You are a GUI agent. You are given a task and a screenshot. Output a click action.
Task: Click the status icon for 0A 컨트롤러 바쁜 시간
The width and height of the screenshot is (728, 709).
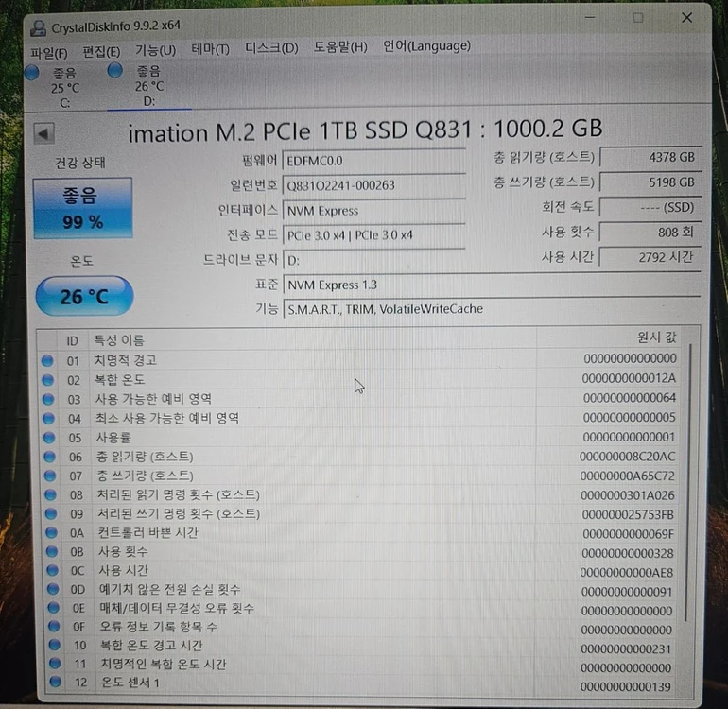(52, 533)
